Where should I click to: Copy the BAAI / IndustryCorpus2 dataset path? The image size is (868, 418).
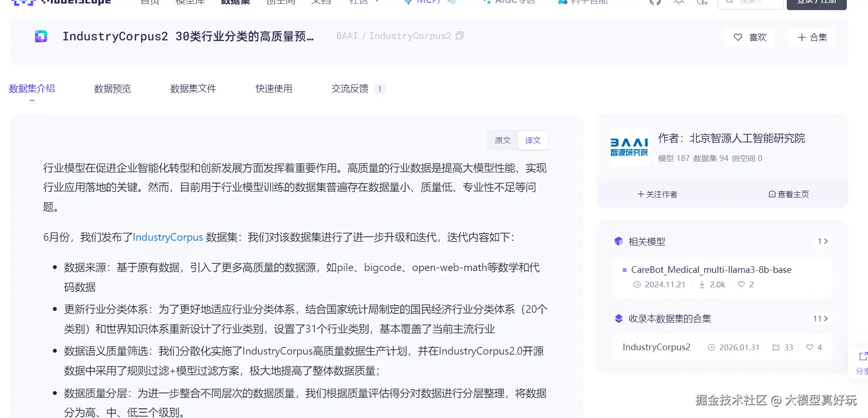(x=460, y=36)
